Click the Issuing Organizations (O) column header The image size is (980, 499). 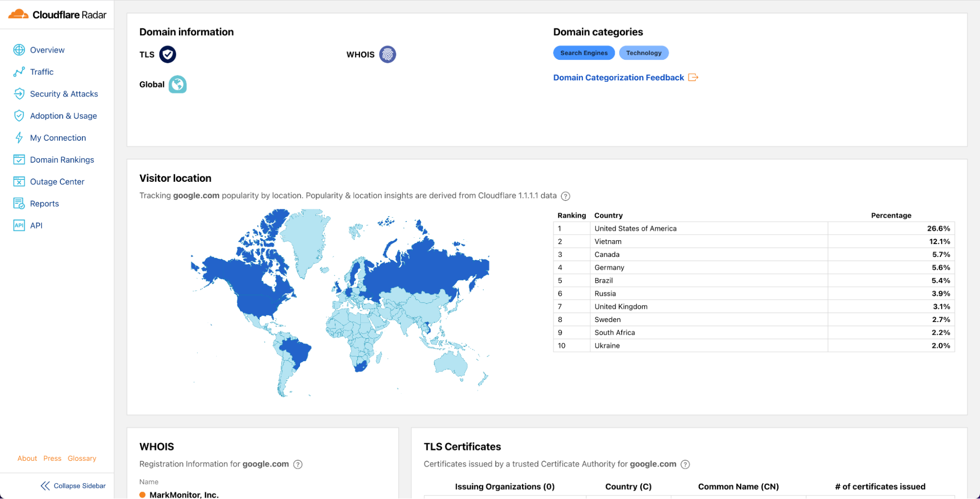coord(504,487)
